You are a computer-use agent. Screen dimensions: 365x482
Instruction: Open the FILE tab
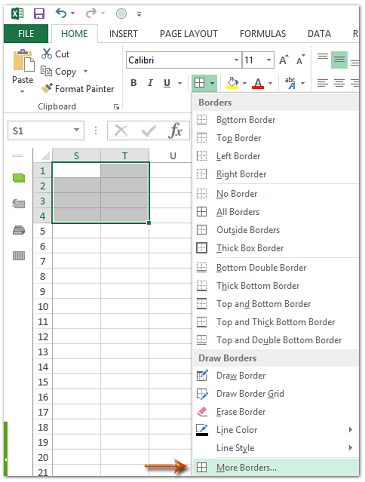pyautogui.click(x=26, y=34)
